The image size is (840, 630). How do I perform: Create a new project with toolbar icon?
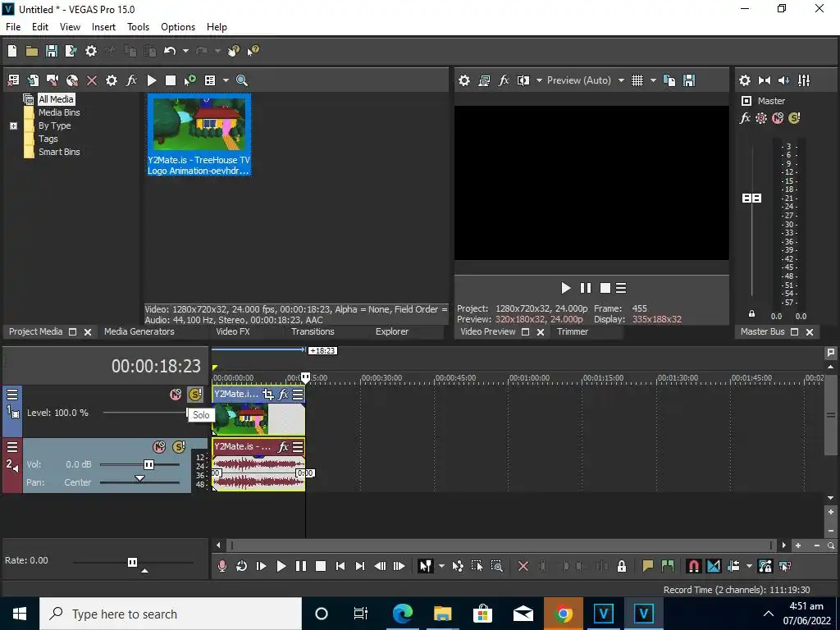tap(12, 51)
